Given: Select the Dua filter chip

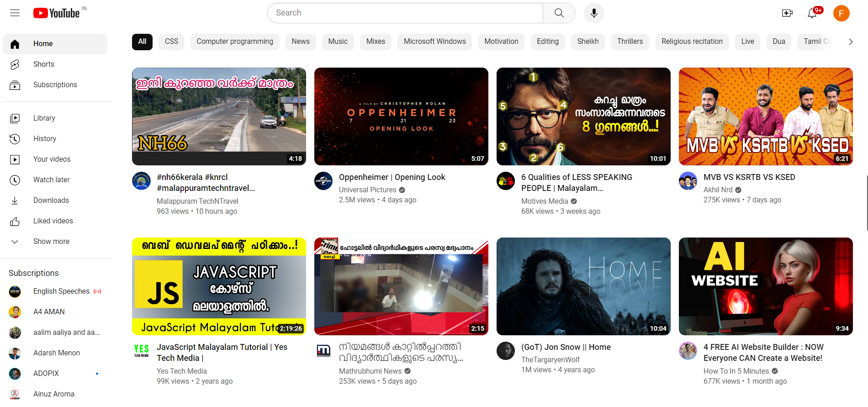Looking at the screenshot, I should tap(779, 42).
